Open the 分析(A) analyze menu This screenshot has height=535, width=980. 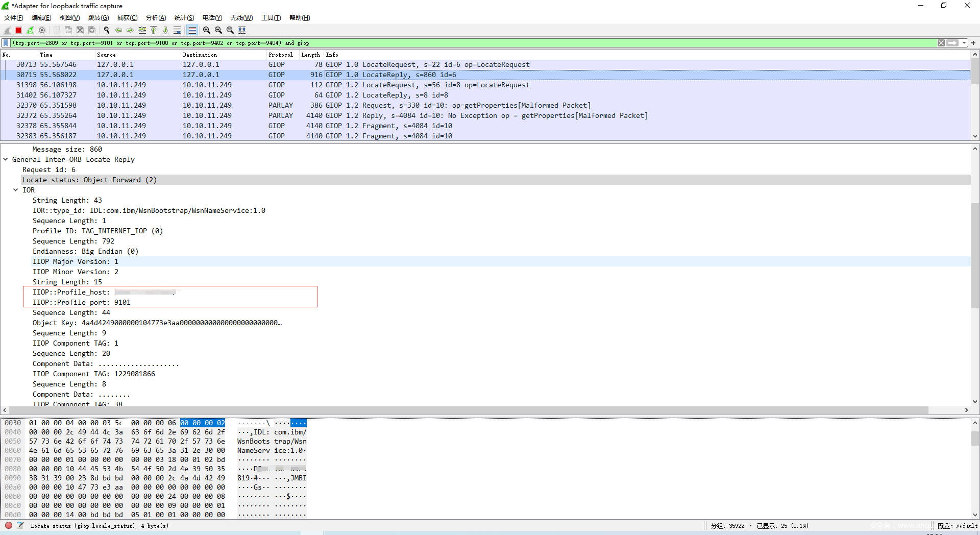point(156,18)
